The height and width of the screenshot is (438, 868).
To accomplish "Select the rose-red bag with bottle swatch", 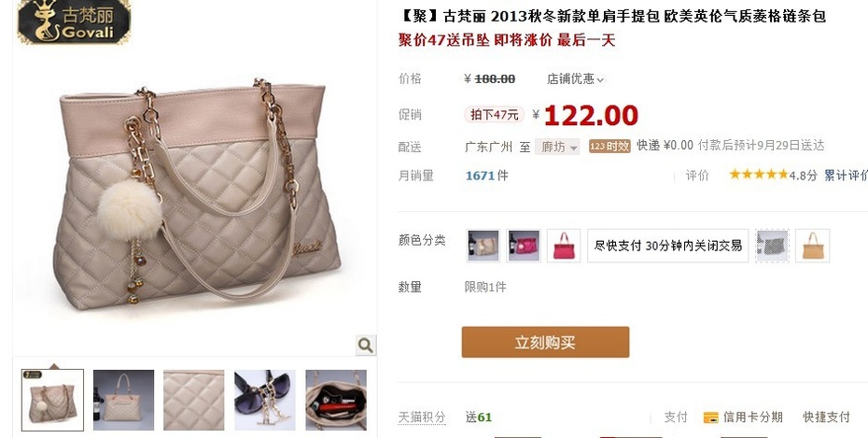I will tap(524, 246).
